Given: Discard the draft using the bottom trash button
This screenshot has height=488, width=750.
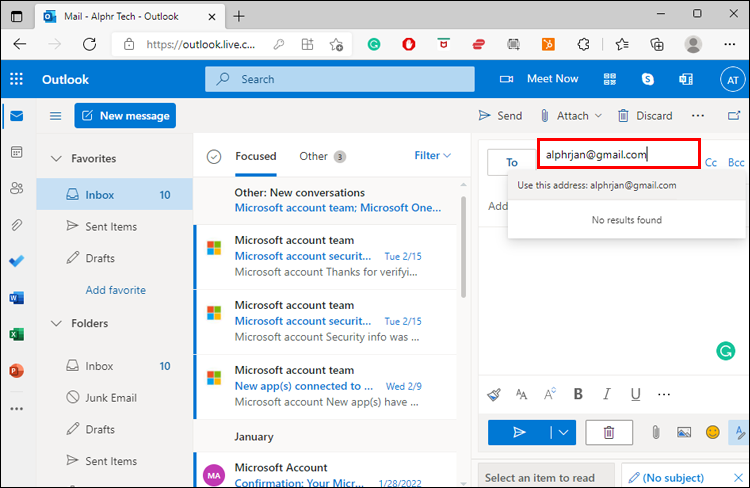Looking at the screenshot, I should point(609,433).
